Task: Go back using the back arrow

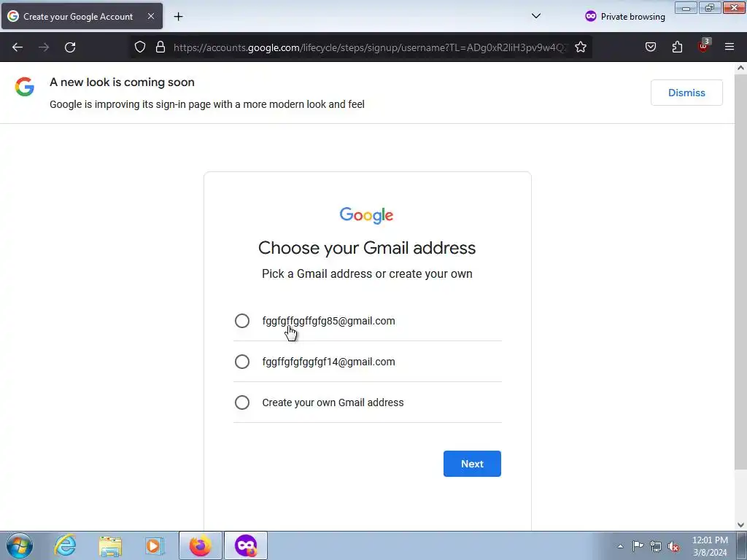Action: [x=18, y=47]
